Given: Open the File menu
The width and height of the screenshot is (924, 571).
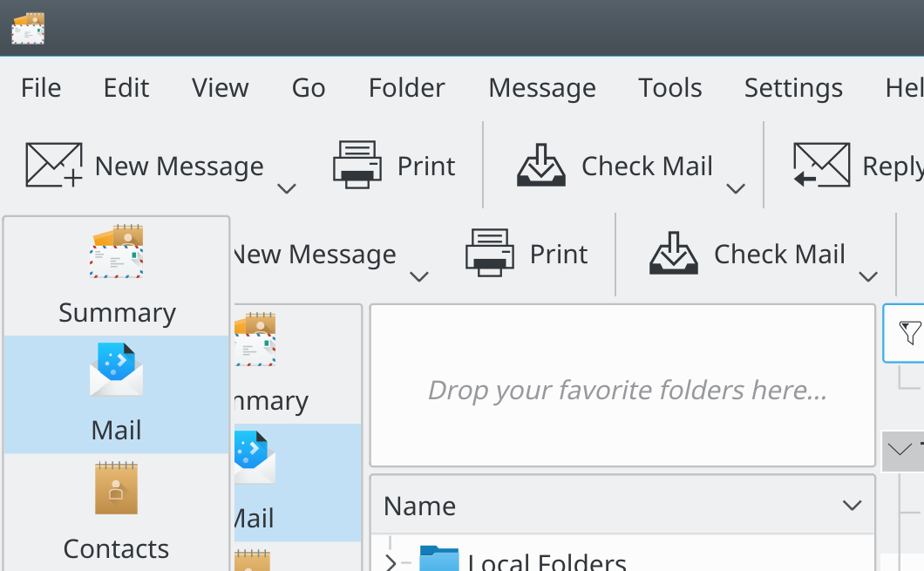Looking at the screenshot, I should pyautogui.click(x=41, y=88).
